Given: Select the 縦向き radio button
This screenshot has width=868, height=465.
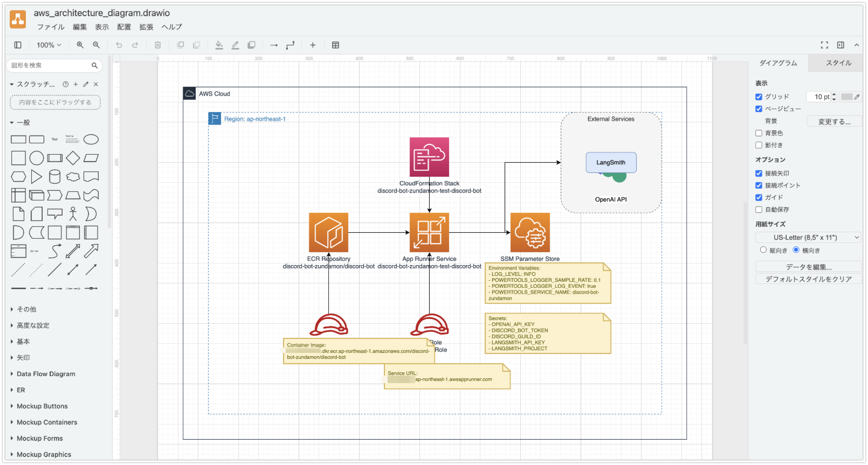Looking at the screenshot, I should click(763, 250).
